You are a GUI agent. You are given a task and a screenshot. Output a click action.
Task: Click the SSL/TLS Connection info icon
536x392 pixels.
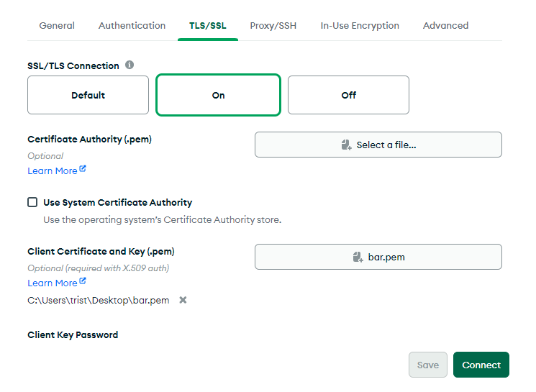(x=130, y=65)
